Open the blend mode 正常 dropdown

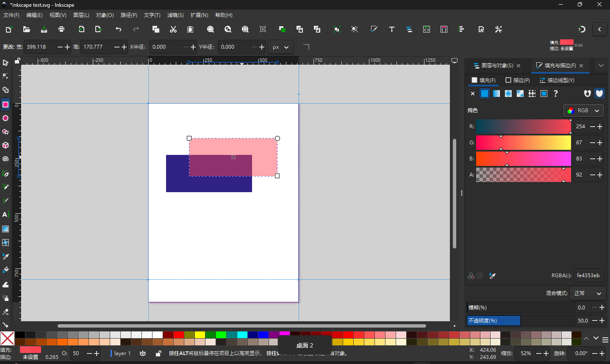click(588, 293)
